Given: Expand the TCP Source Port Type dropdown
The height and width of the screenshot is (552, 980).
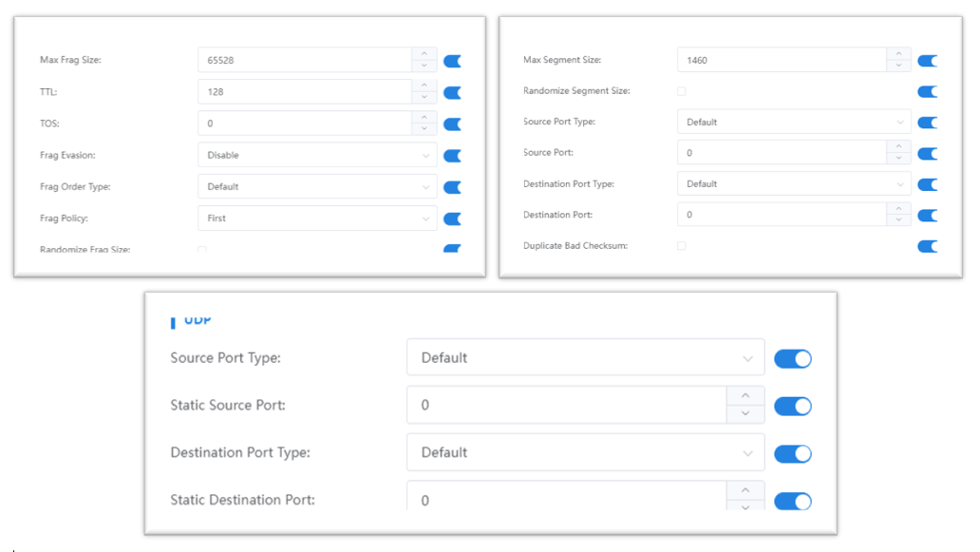Looking at the screenshot, I should point(793,123).
